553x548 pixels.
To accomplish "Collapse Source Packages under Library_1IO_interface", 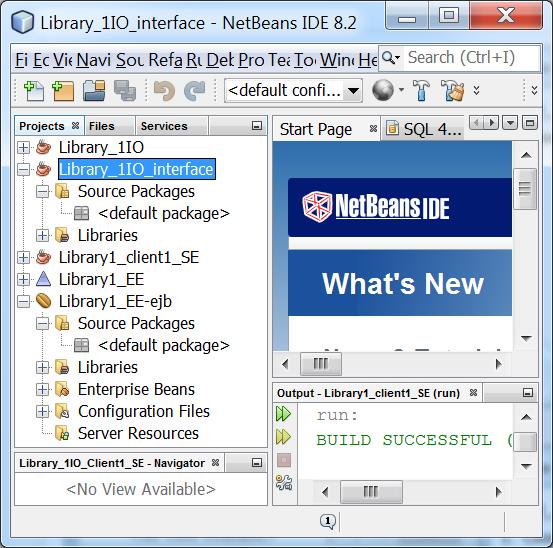I will [x=42, y=191].
